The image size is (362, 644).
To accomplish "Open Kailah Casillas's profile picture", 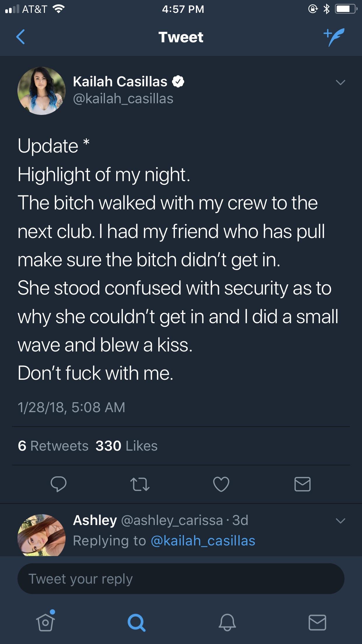I will pos(41,91).
